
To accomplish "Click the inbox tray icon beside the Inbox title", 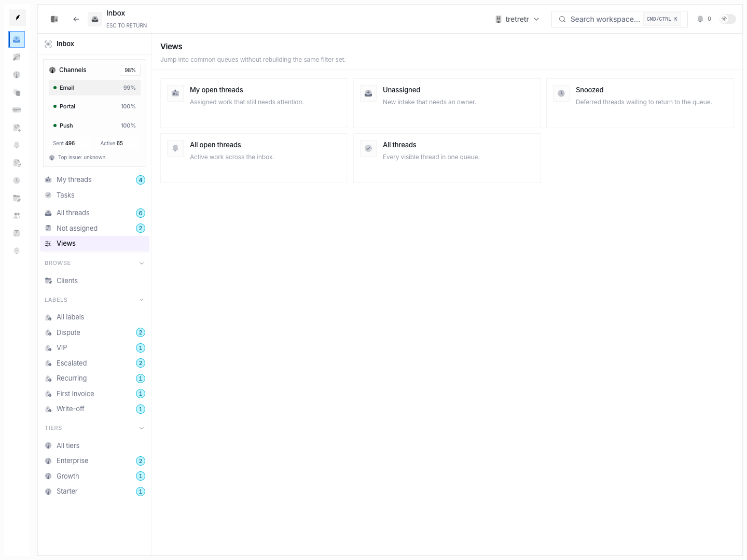I will tap(95, 19).
